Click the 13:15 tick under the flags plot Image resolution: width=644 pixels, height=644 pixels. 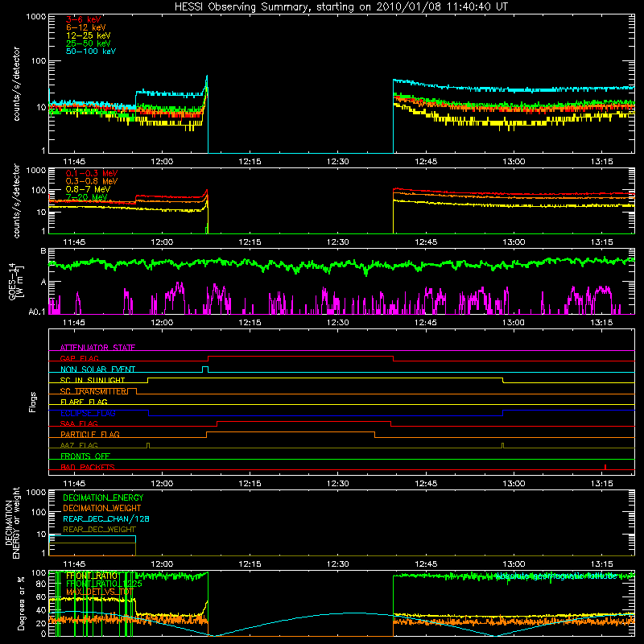(601, 484)
